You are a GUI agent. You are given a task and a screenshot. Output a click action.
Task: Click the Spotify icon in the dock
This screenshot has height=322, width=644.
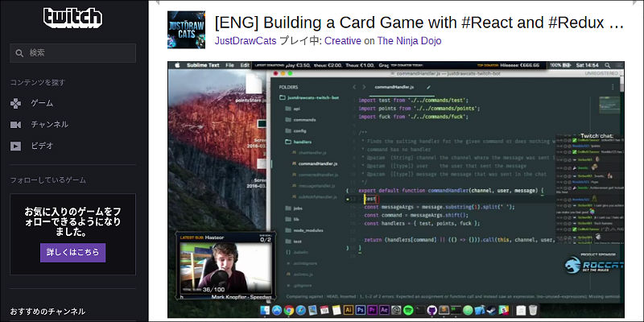408,310
